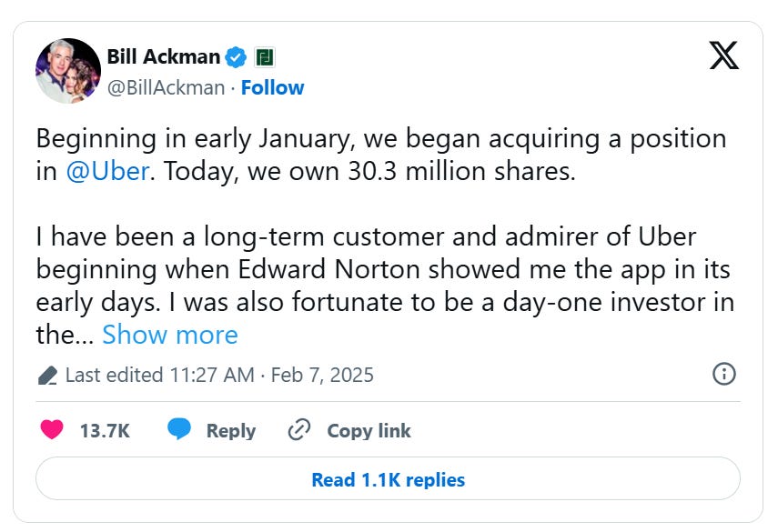The image size is (778, 532).
Task: Click the Bill Ackman display name
Action: tap(163, 57)
